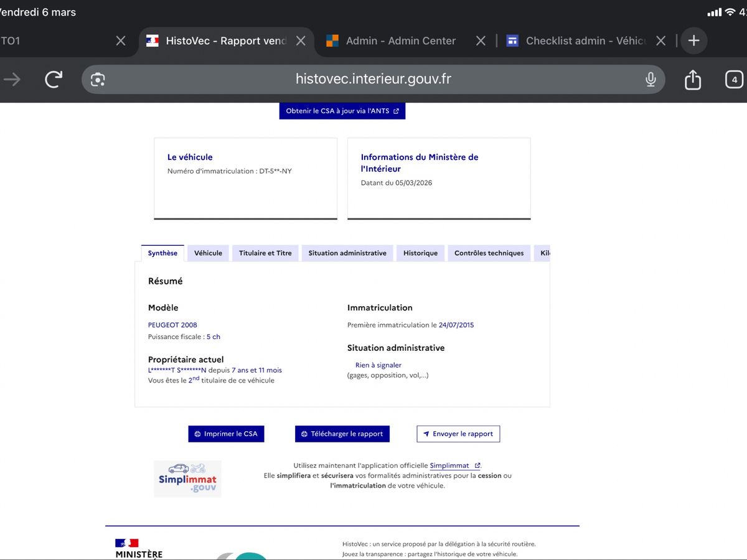The height and width of the screenshot is (560, 747).
Task: Click the PEUGEOT 2008 model text
Action: [x=172, y=325]
